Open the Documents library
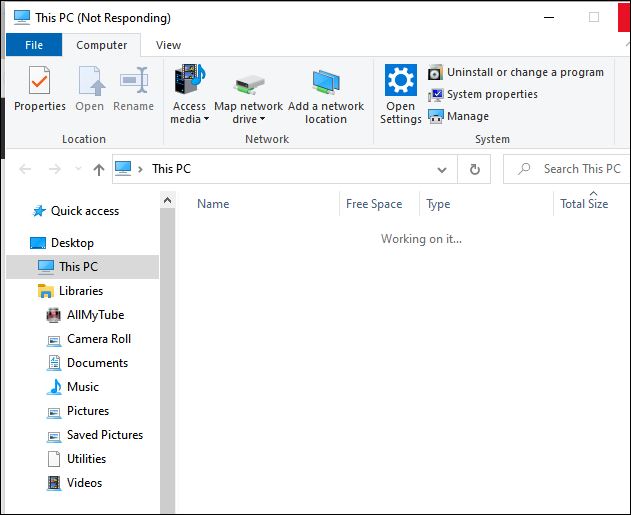Viewport: 631px width, 515px height. click(87, 363)
